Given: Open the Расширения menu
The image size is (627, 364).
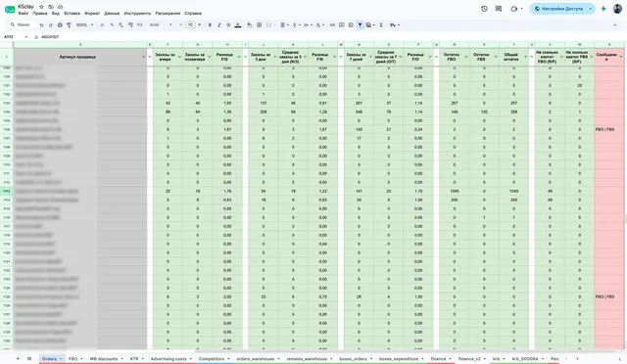Looking at the screenshot, I should [168, 13].
